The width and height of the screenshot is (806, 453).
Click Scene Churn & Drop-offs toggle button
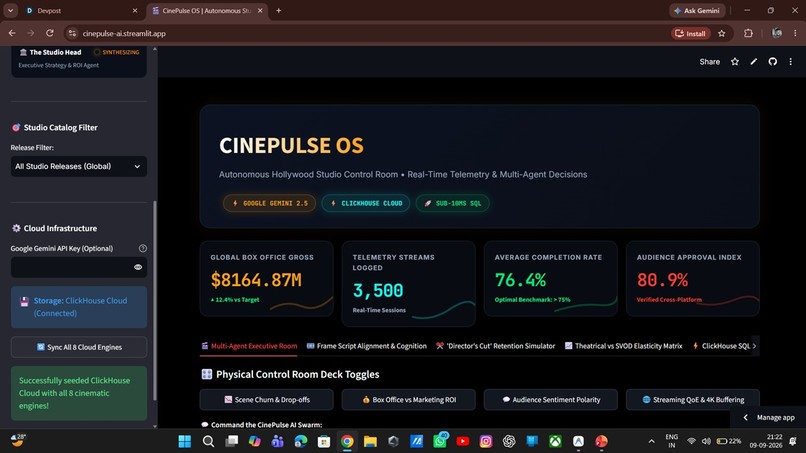coord(266,400)
